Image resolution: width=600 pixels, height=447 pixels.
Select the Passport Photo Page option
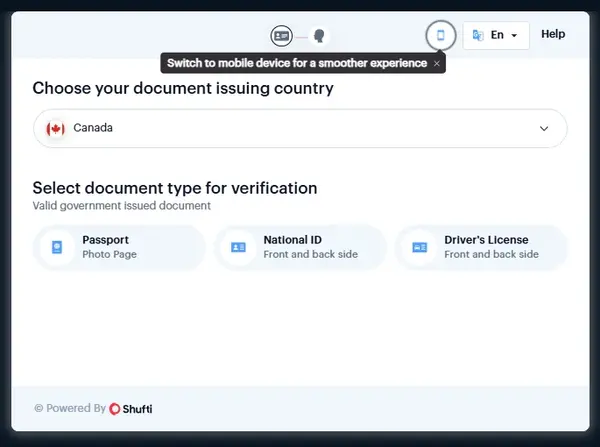[120, 247]
